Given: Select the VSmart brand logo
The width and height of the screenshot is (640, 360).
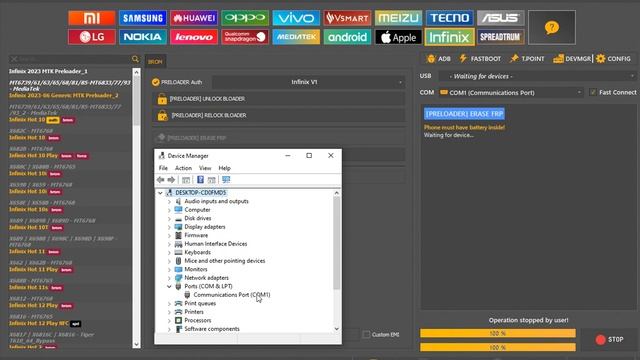Looking at the screenshot, I should [347, 18].
